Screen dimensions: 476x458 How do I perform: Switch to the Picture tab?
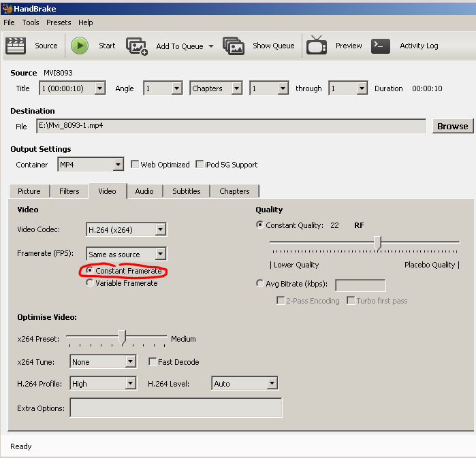29,191
